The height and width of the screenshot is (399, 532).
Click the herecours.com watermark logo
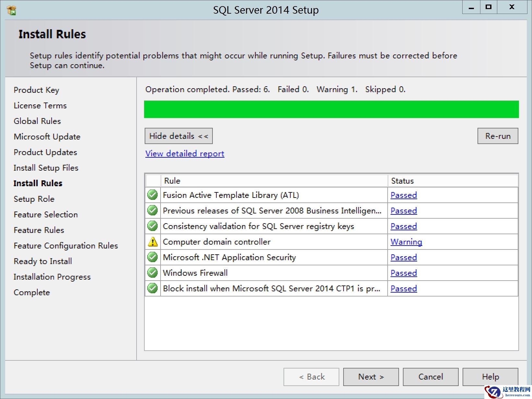click(x=492, y=391)
